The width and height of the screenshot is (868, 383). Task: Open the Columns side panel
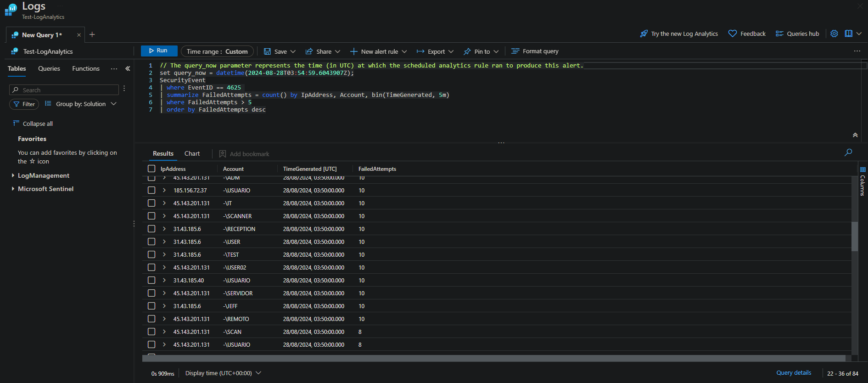tap(862, 182)
